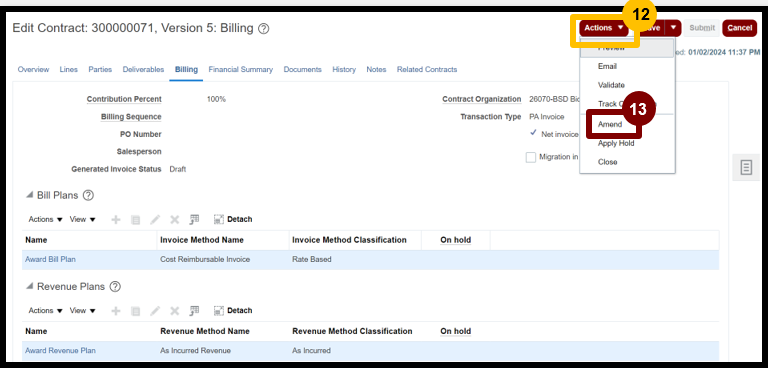Screen dimensions: 768x368
Task: Click the Contract Organization label
Action: click(x=481, y=99)
